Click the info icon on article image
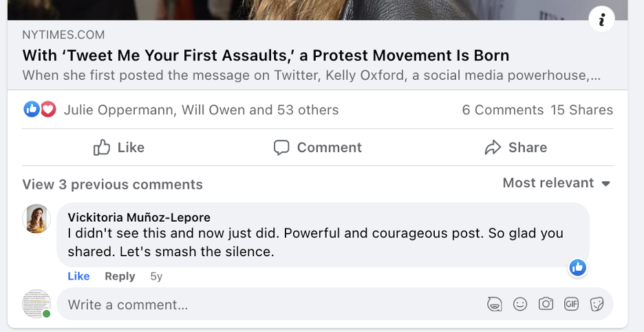The image size is (644, 332). pyautogui.click(x=602, y=20)
